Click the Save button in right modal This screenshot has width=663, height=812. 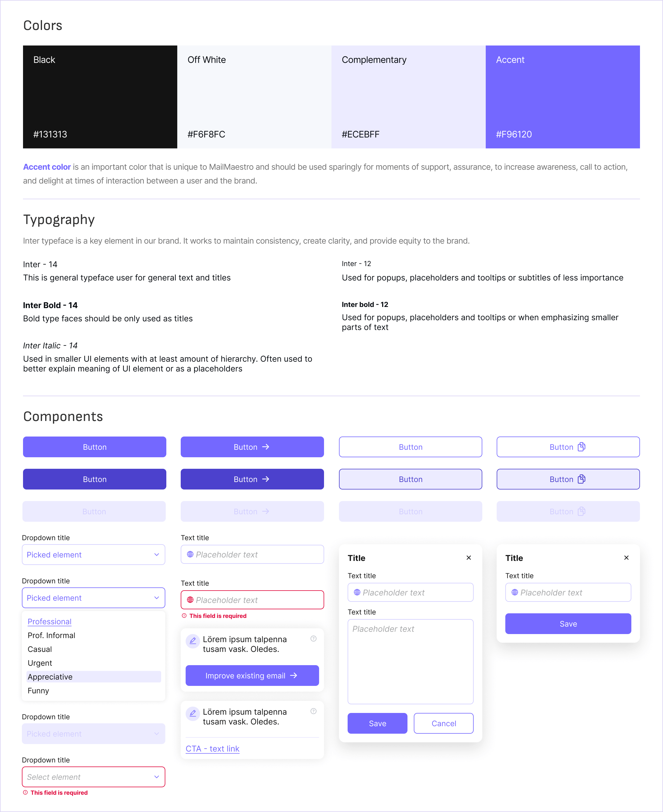[568, 623]
